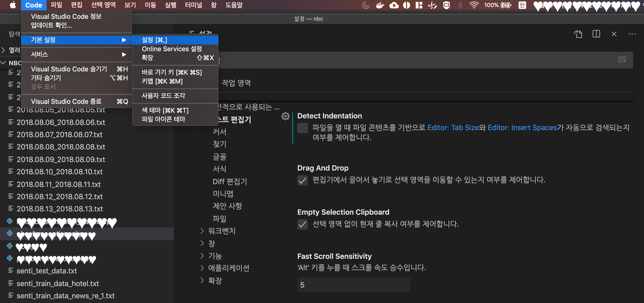
Task: Open the 보기 menu
Action: [x=130, y=5]
